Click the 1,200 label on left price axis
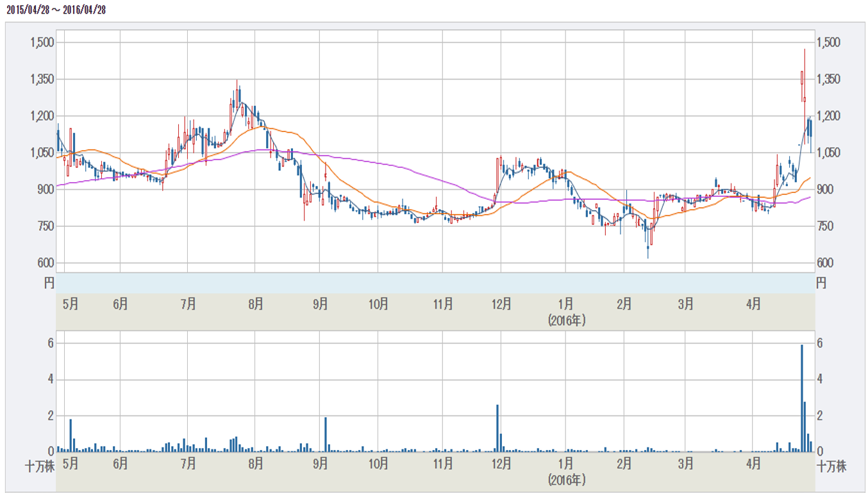 pyautogui.click(x=42, y=116)
